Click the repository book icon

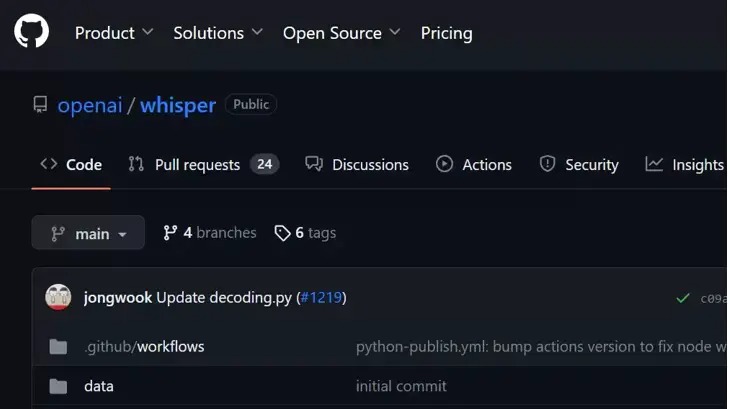(41, 104)
